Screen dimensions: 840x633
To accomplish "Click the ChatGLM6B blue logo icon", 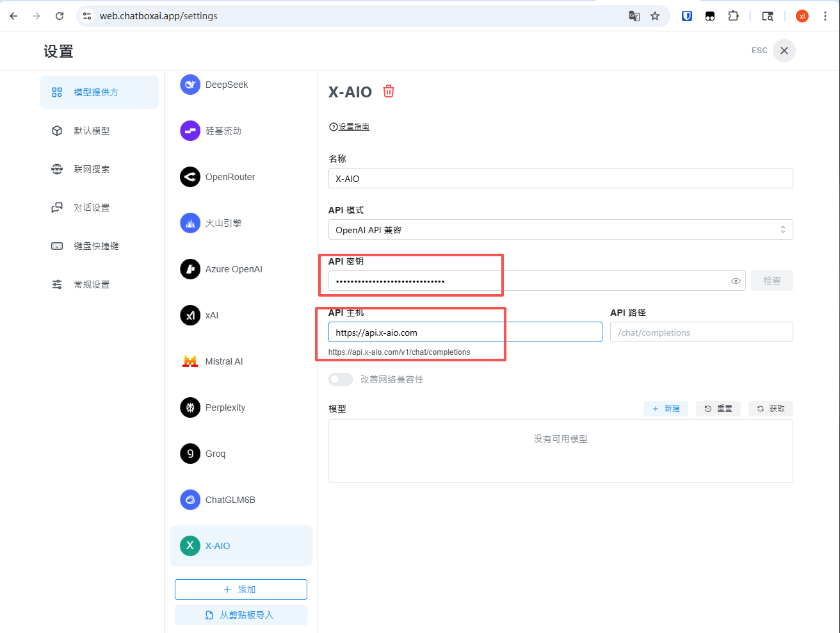I will (190, 500).
